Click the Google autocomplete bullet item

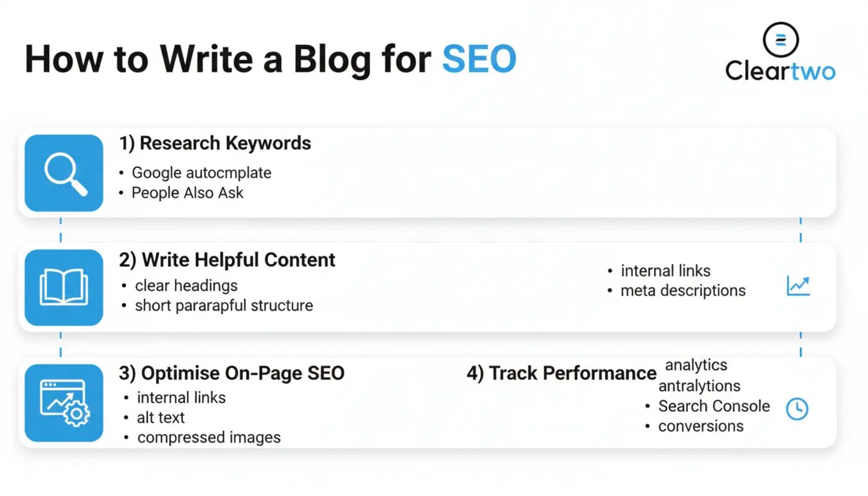201,173
